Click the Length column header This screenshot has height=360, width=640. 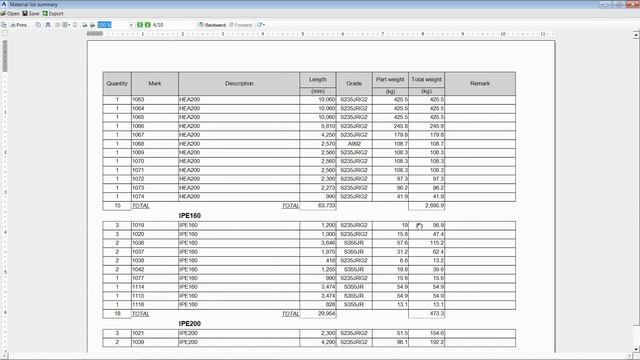click(318, 80)
